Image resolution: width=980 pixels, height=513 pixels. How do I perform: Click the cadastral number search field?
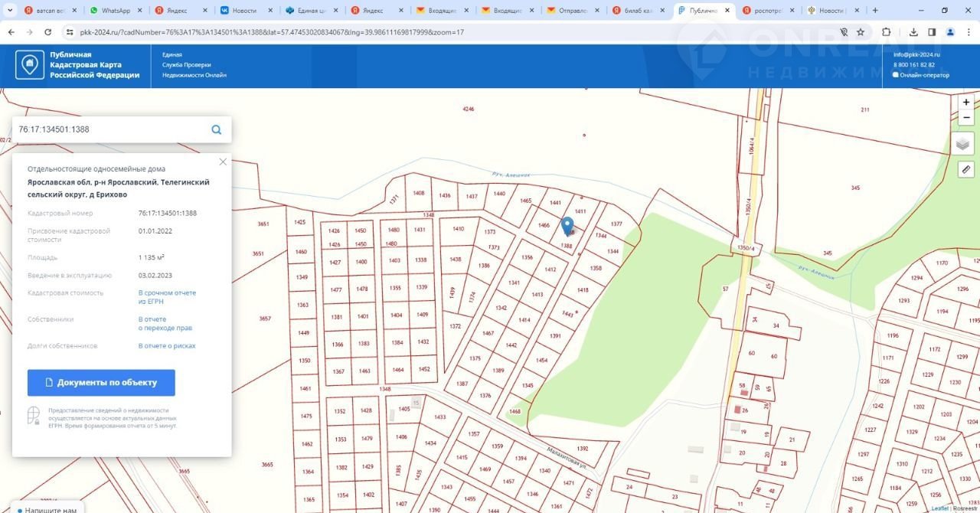(x=107, y=129)
